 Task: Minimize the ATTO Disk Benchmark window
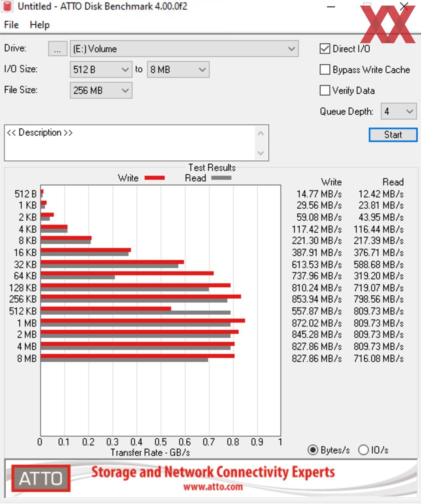[x=331, y=6]
